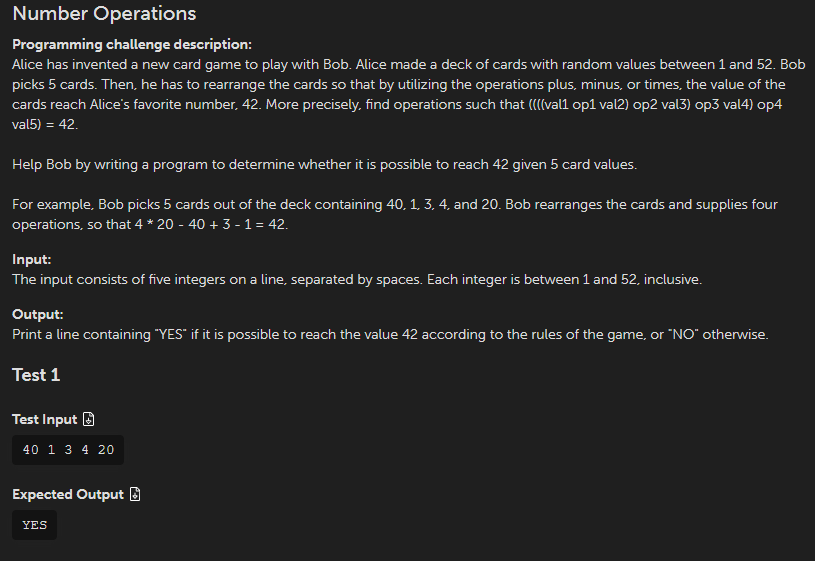
Task: Click the number 20 in test input
Action: [x=106, y=450]
